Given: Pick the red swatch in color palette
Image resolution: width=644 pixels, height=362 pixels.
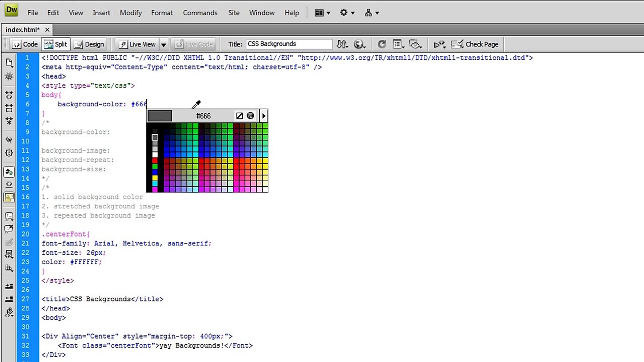Looking at the screenshot, I should pyautogui.click(x=155, y=161).
